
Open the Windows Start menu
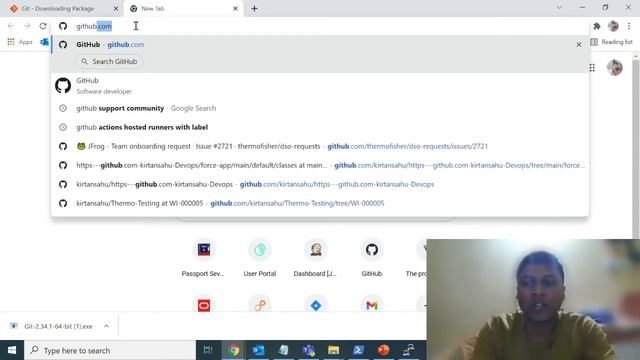[12, 350]
